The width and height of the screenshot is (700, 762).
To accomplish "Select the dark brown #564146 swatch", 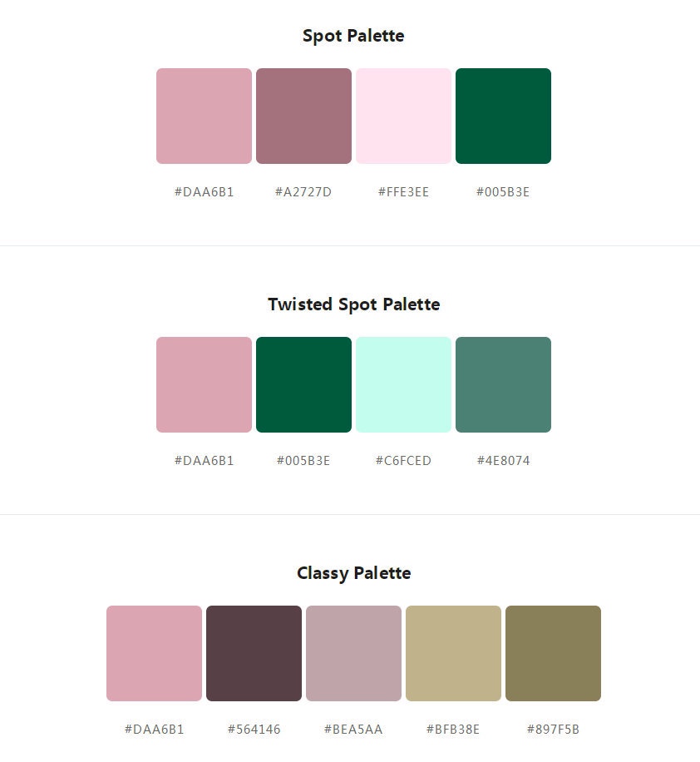I will pyautogui.click(x=254, y=653).
